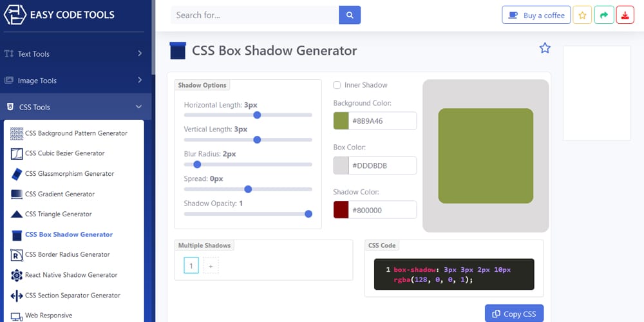The image size is (644, 322).
Task: Open React Native Shadow Generator link
Action: 71,275
